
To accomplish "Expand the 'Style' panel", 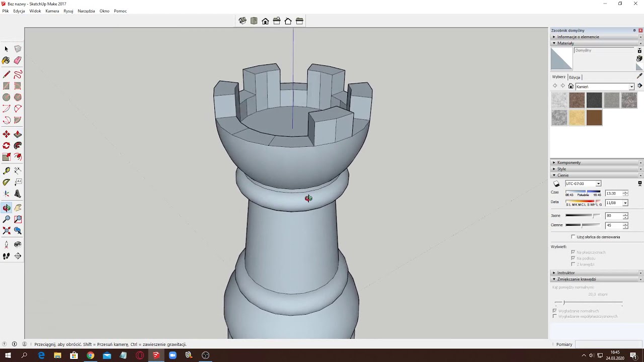I will (597, 169).
